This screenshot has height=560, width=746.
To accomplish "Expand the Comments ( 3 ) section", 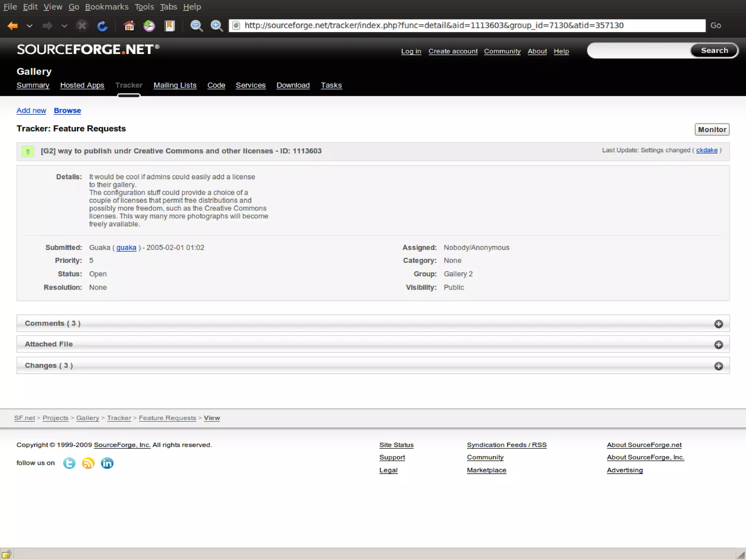I will click(x=718, y=324).
